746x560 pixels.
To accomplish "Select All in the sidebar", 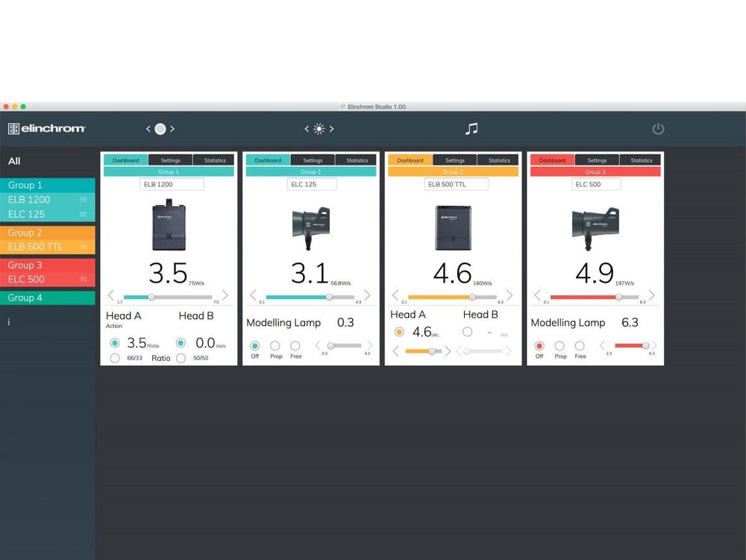I will [x=14, y=161].
